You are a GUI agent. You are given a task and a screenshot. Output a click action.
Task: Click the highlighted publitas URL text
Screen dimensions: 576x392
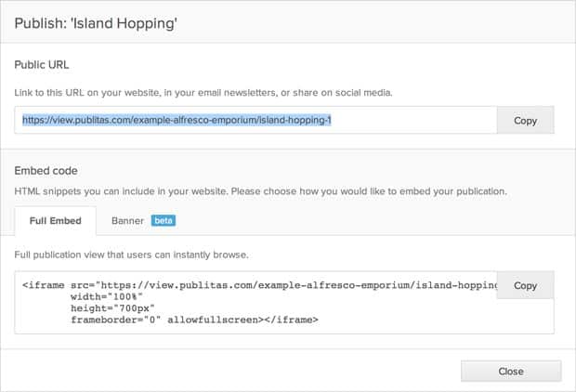[x=177, y=121]
